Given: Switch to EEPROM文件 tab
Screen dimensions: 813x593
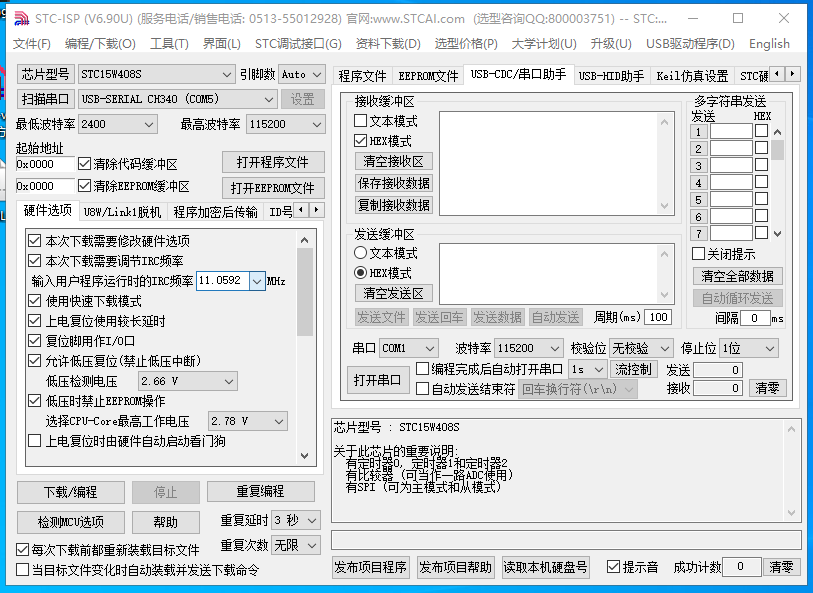Looking at the screenshot, I should (x=428, y=76).
